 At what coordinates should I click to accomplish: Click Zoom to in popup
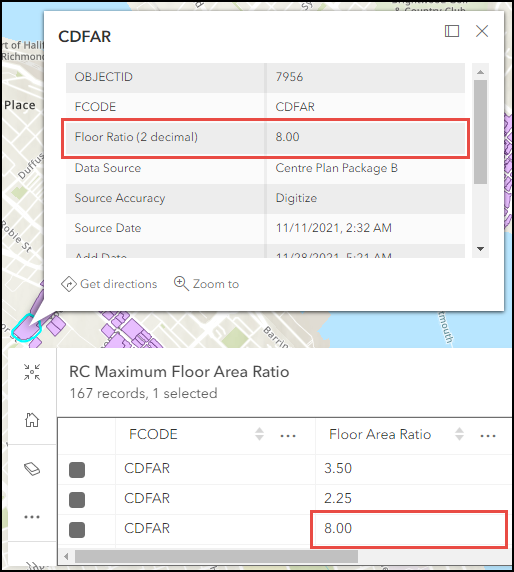pyautogui.click(x=206, y=284)
